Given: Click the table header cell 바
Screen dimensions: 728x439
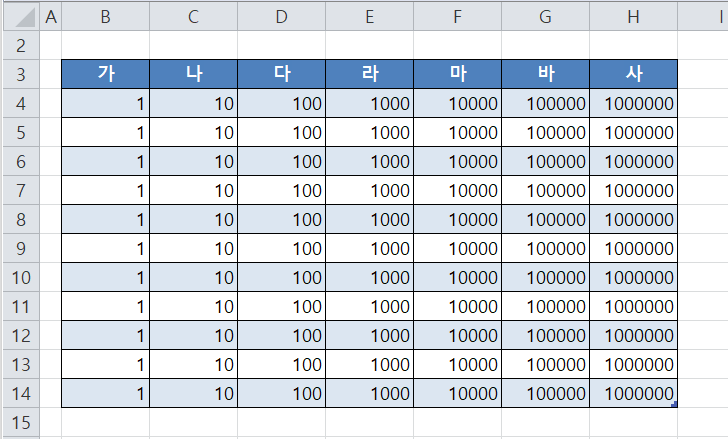Looking at the screenshot, I should [546, 74].
